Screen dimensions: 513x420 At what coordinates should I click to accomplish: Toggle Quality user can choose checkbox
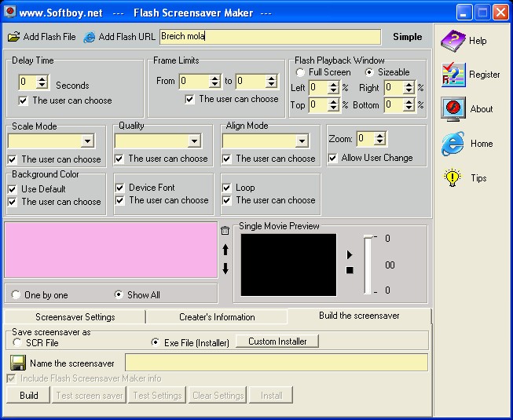tap(119, 159)
